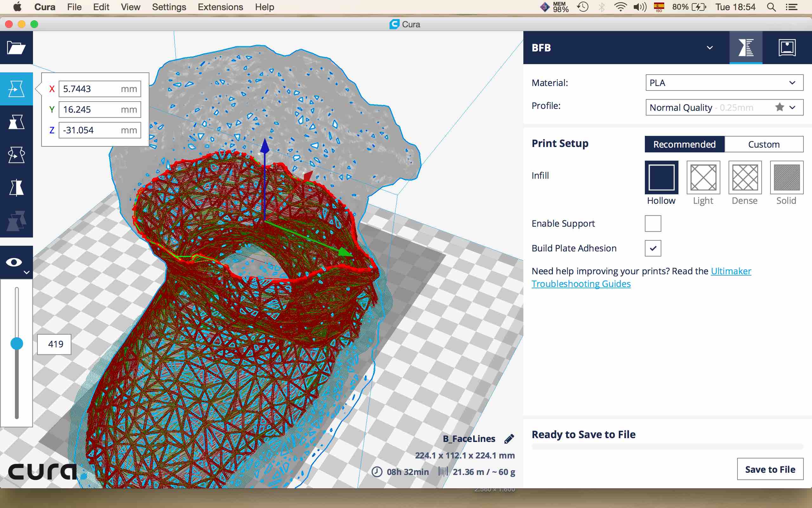The width and height of the screenshot is (812, 508).
Task: Open the Extensions menu
Action: tap(220, 7)
